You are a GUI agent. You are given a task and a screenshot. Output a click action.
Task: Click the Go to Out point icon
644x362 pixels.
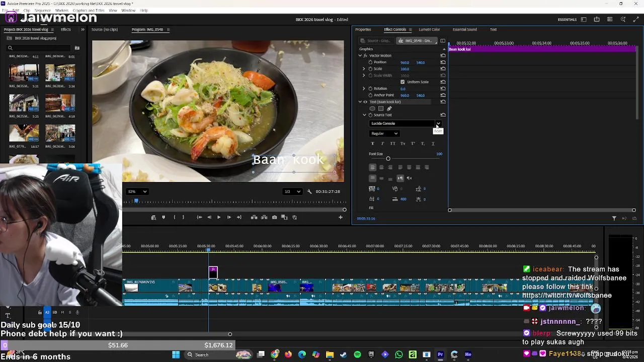click(x=239, y=217)
